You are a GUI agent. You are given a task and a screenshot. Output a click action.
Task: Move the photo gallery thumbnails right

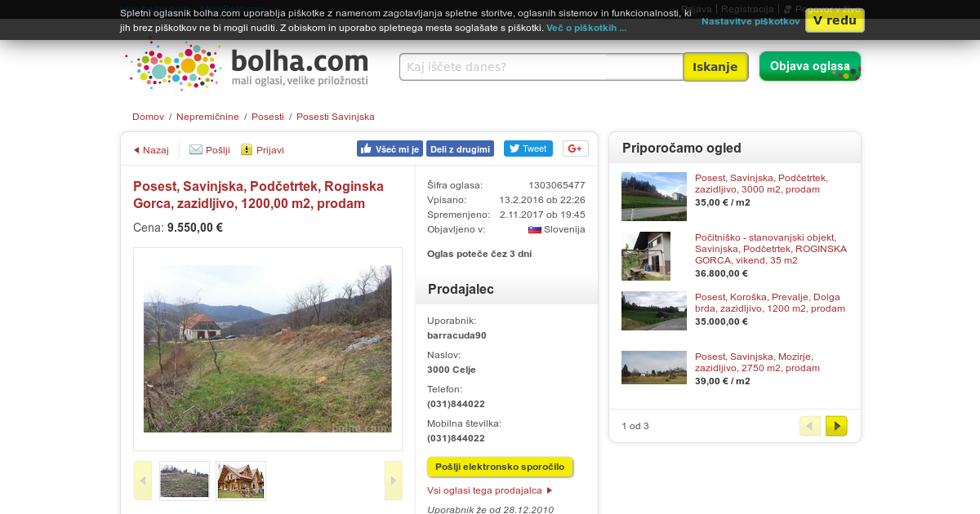click(394, 481)
